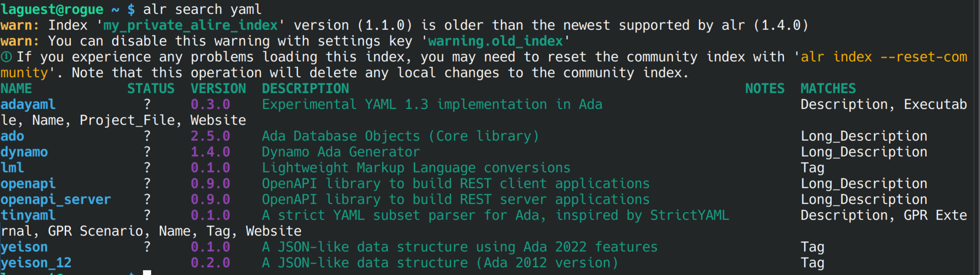Click the yeison_12 crate name

coord(36,263)
